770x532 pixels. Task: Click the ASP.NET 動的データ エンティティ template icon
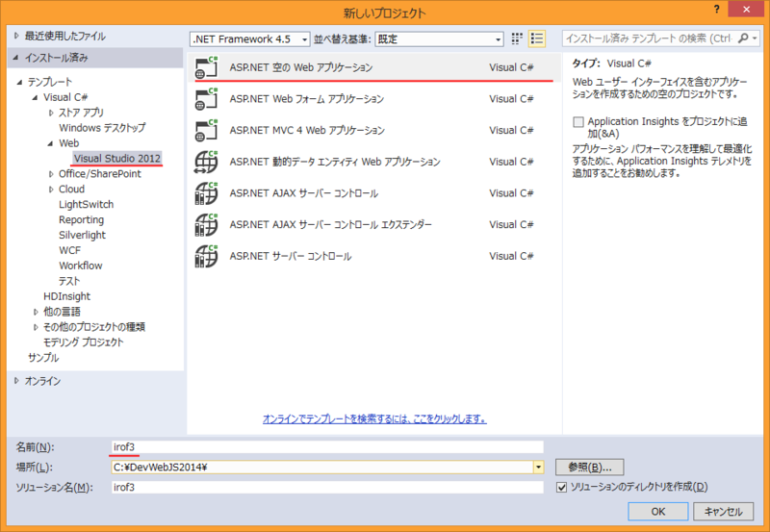[x=206, y=162]
